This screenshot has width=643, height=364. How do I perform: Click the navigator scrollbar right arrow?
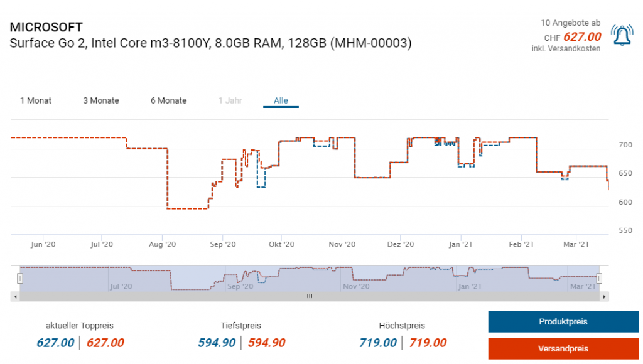604,296
